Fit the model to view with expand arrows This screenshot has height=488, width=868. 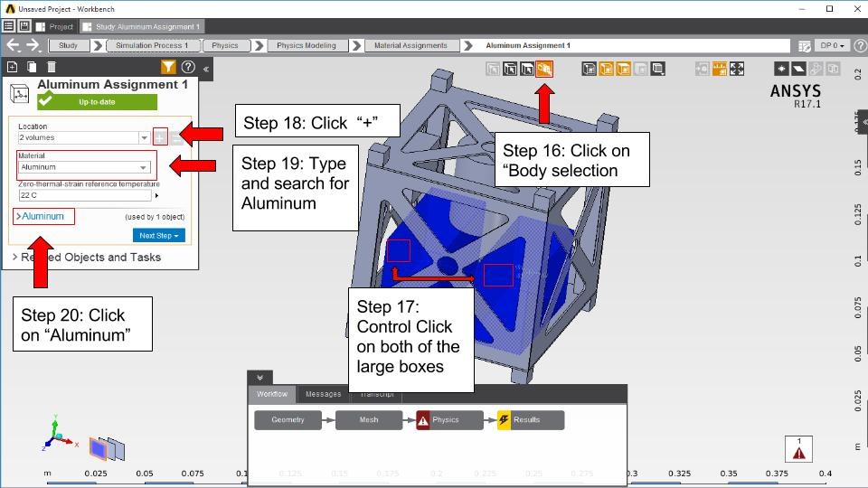tap(737, 70)
